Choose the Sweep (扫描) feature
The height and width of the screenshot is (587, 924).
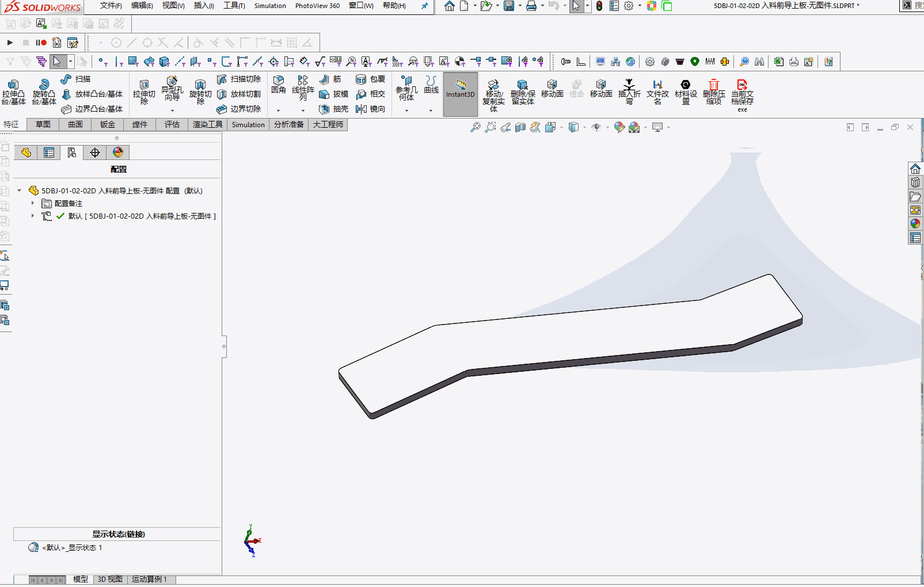point(75,79)
